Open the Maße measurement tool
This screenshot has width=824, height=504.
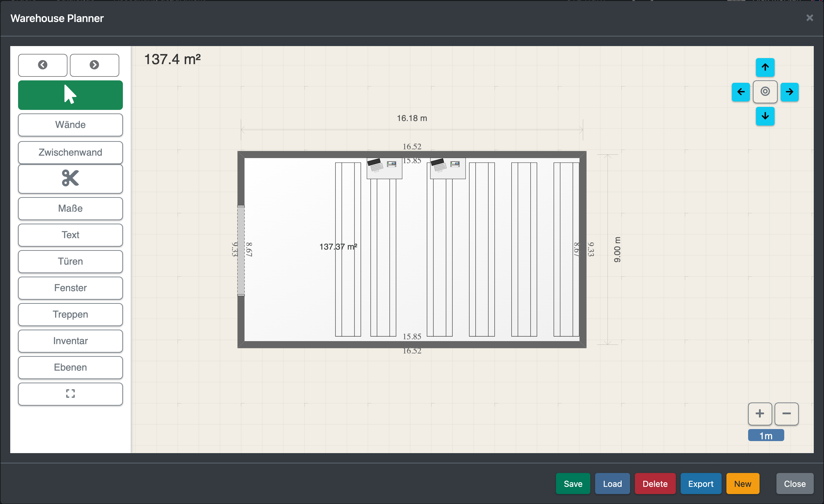[70, 208]
